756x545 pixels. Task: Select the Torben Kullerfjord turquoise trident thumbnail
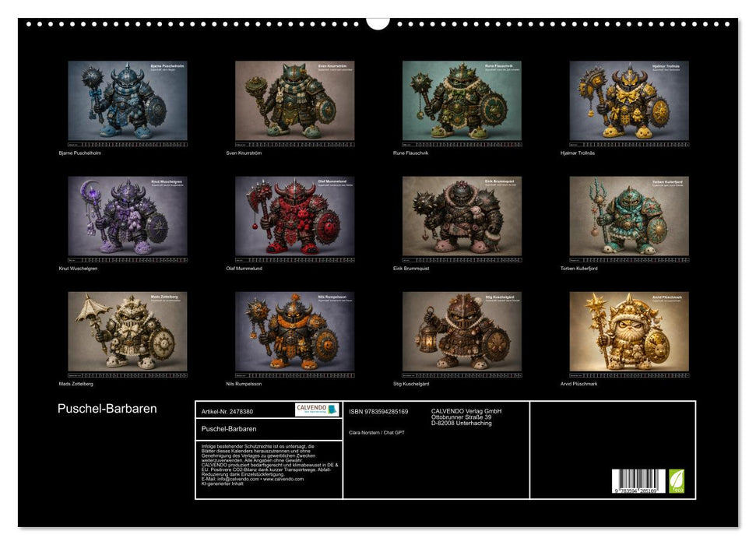(x=629, y=219)
